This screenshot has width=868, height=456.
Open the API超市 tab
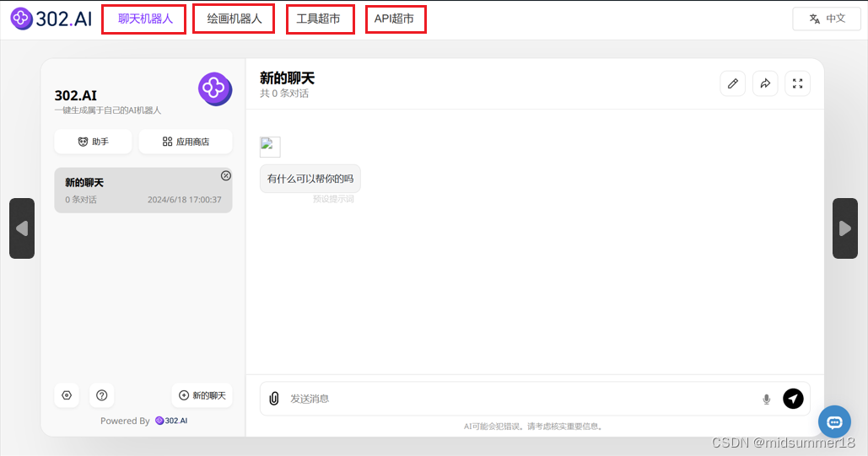click(394, 19)
